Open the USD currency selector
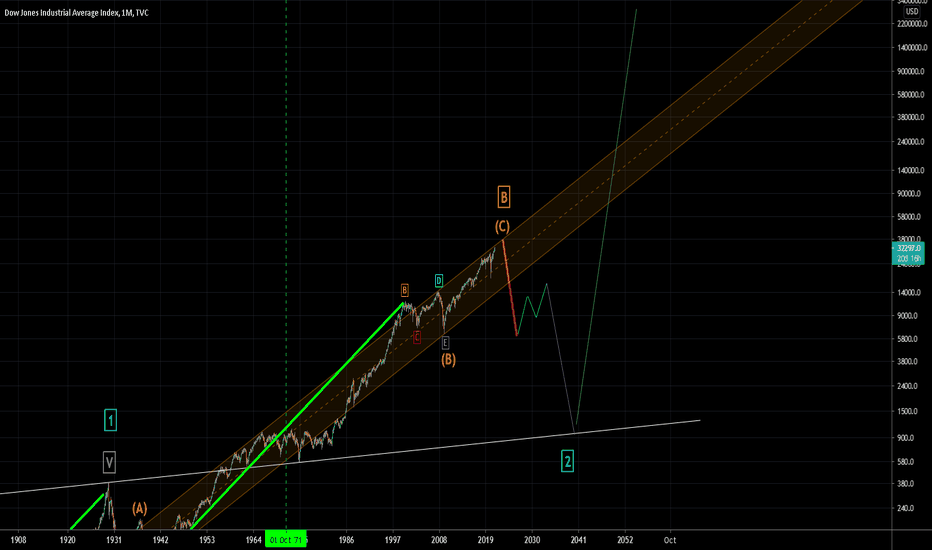 [911, 11]
